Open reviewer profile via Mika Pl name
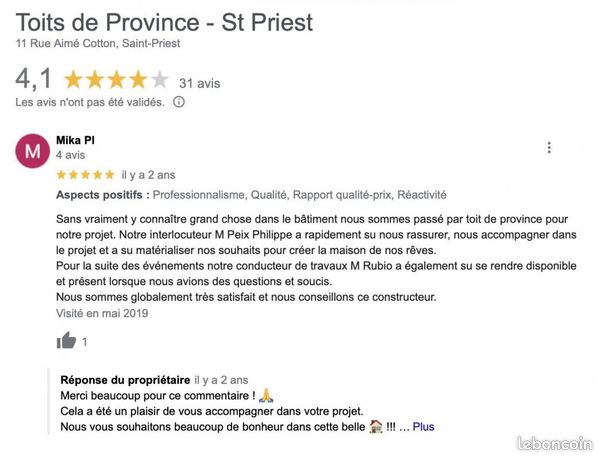 point(76,140)
